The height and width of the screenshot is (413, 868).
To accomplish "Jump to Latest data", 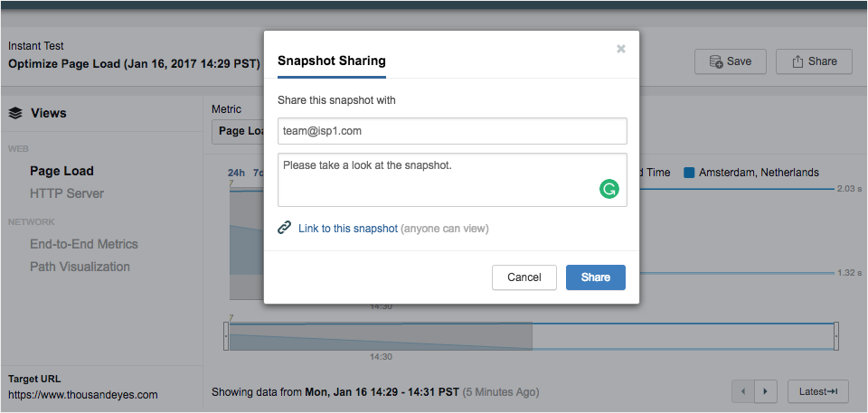I will (x=818, y=391).
